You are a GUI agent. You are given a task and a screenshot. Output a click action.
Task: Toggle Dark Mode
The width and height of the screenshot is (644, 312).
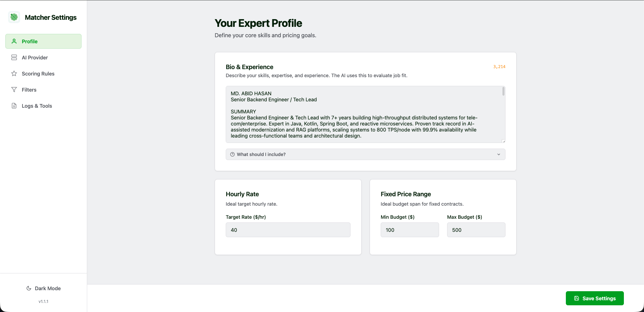click(43, 288)
